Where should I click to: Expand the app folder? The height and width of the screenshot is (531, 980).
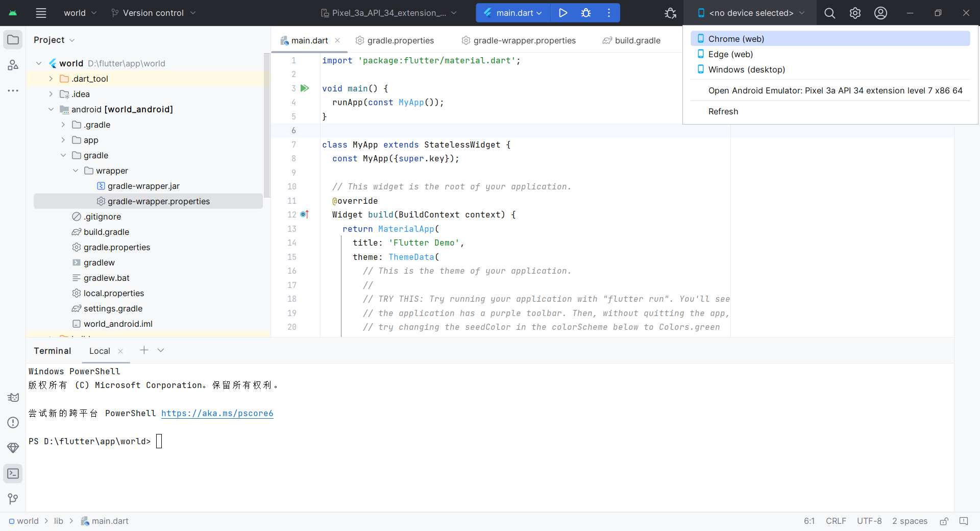pyautogui.click(x=63, y=140)
